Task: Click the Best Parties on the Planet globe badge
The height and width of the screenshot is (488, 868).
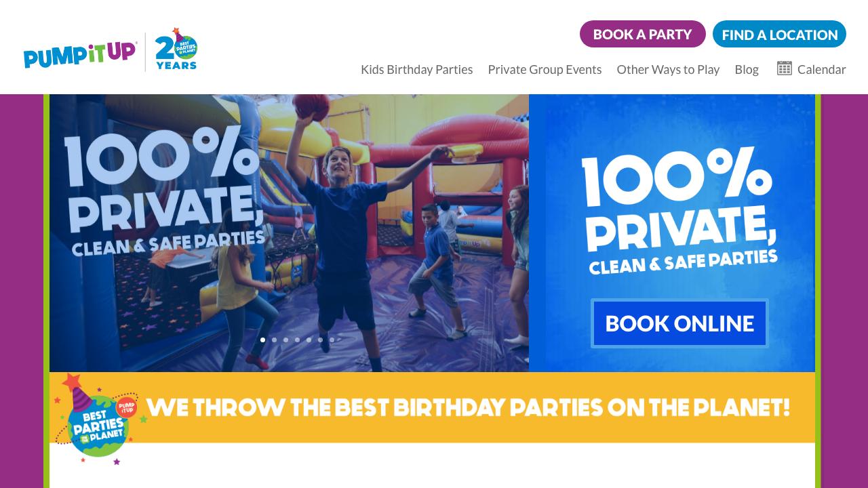Action: 100,420
